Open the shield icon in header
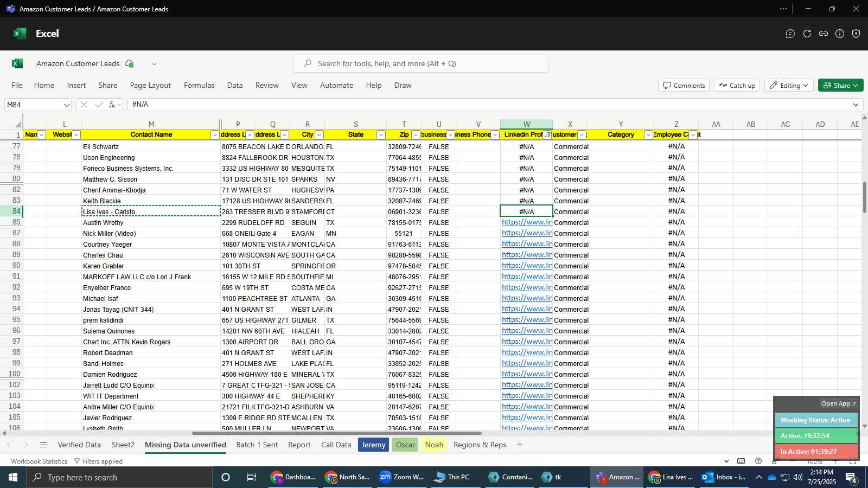This screenshot has height=488, width=868. 856,34
